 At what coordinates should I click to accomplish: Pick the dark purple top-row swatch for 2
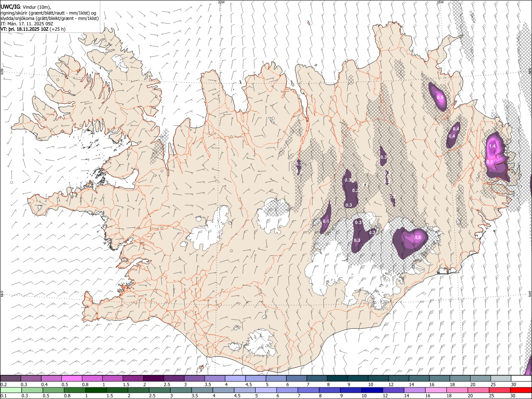(x=153, y=379)
